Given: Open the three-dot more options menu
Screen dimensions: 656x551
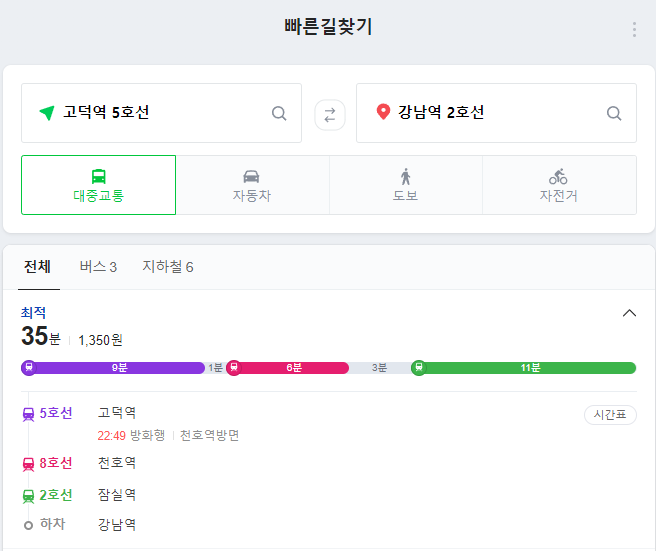Looking at the screenshot, I should 634,30.
